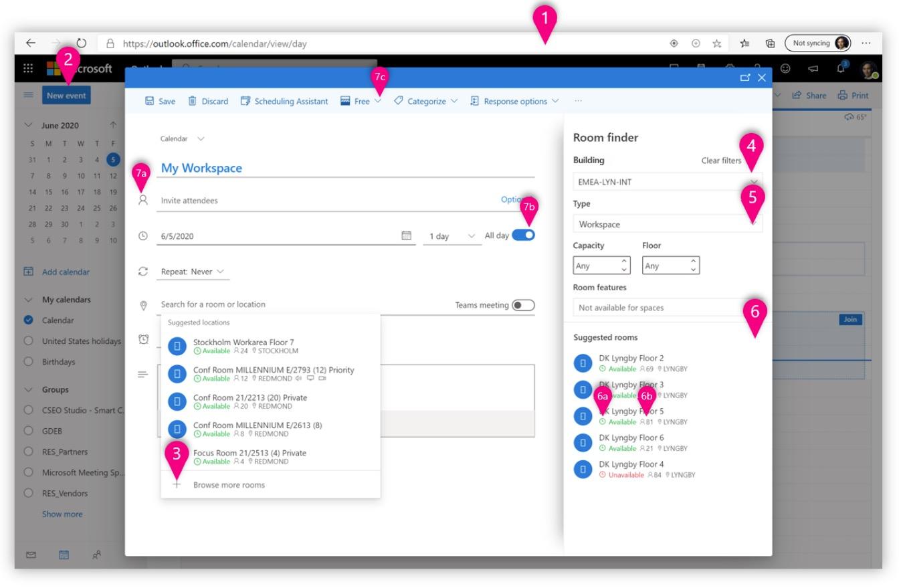Toggle the left navigation hamburger menu
903x588 pixels.
(x=29, y=96)
